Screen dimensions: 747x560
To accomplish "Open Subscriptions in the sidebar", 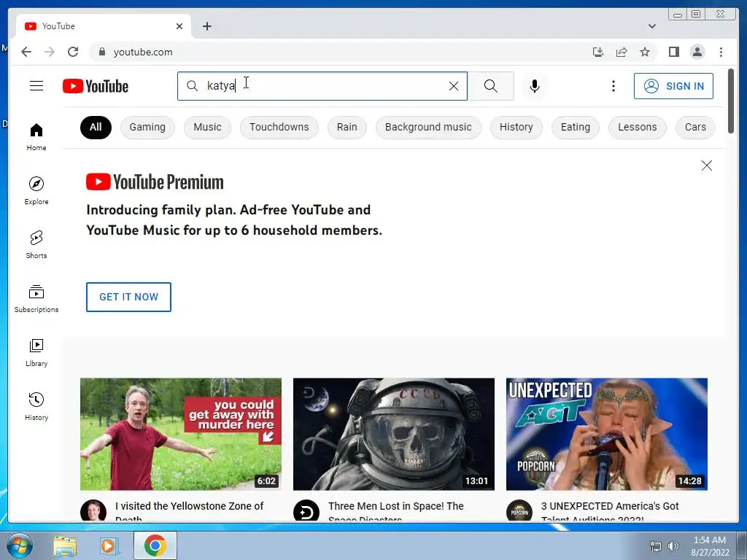I will pos(36,298).
